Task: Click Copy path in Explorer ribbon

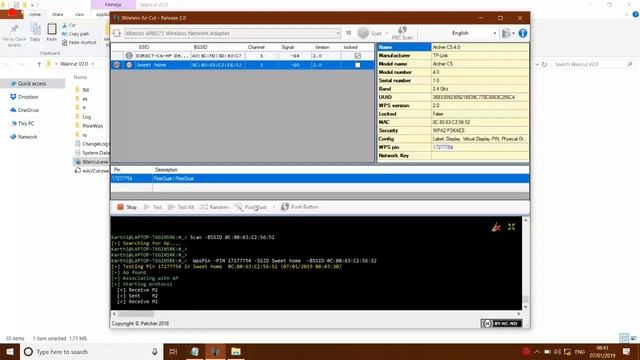Action: tap(76, 34)
